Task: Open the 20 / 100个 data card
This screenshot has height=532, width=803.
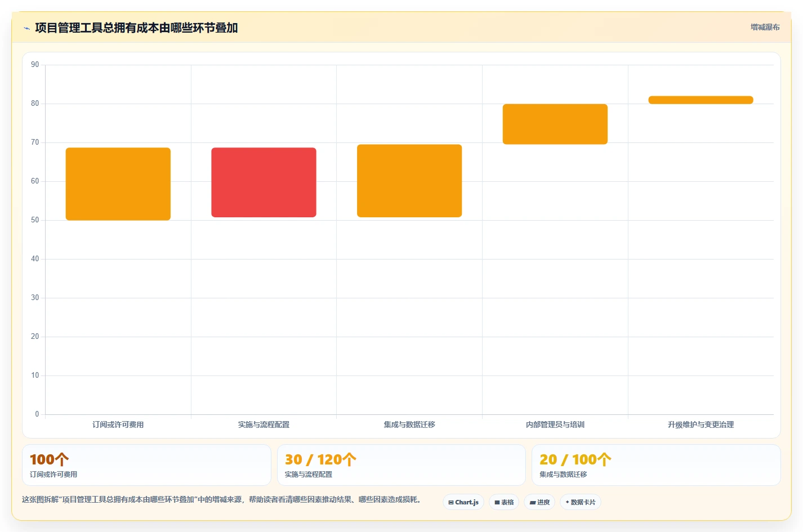Action: click(656, 465)
